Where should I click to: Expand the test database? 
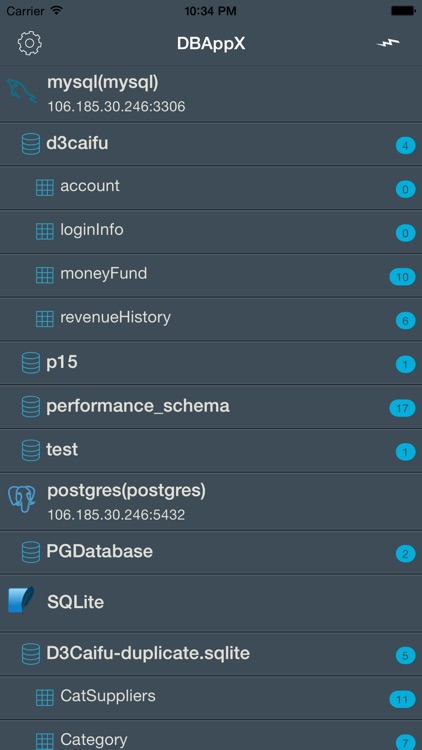click(x=211, y=451)
